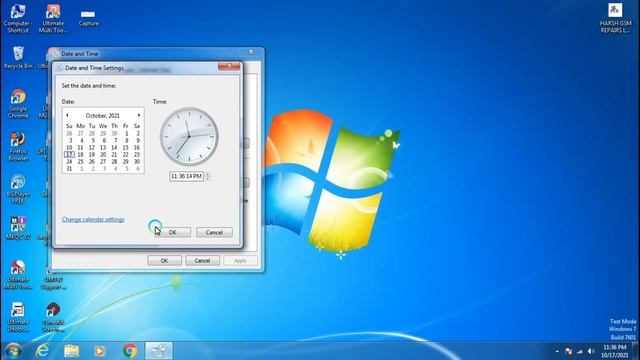Close the Date and Time Settings dialog

click(229, 66)
